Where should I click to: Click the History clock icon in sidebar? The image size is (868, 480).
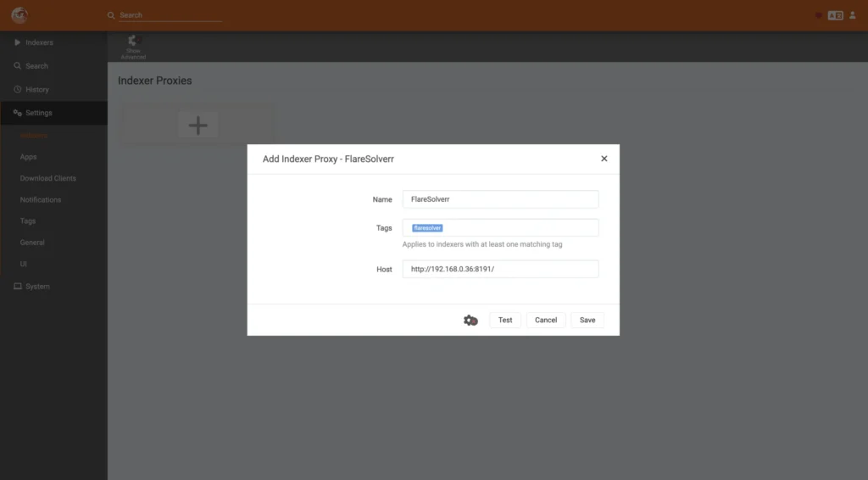pos(17,89)
